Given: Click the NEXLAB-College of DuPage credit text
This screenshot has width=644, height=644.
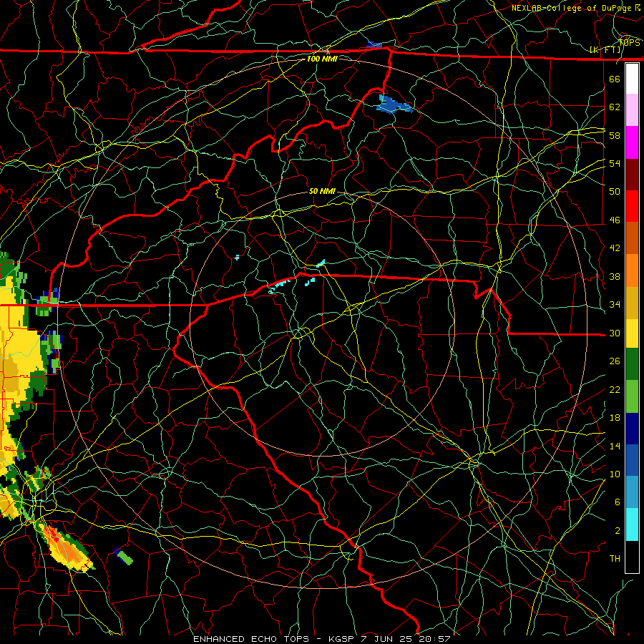Looking at the screenshot, I should pyautogui.click(x=575, y=8).
